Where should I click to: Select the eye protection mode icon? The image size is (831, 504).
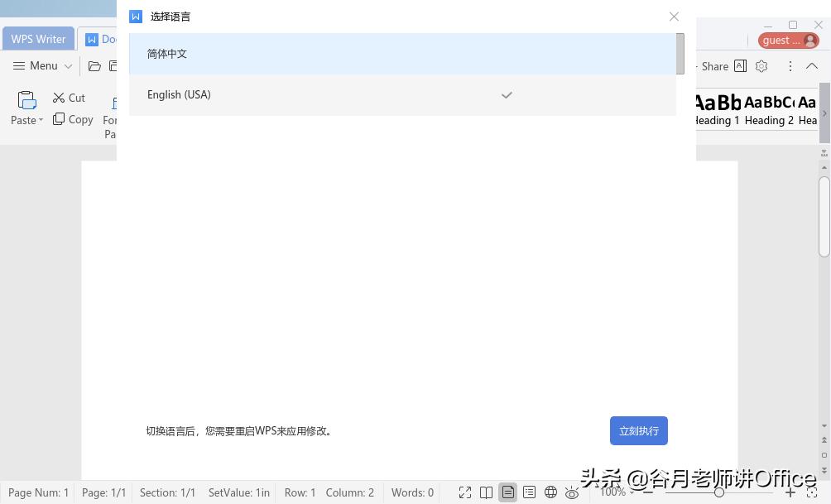(x=572, y=492)
